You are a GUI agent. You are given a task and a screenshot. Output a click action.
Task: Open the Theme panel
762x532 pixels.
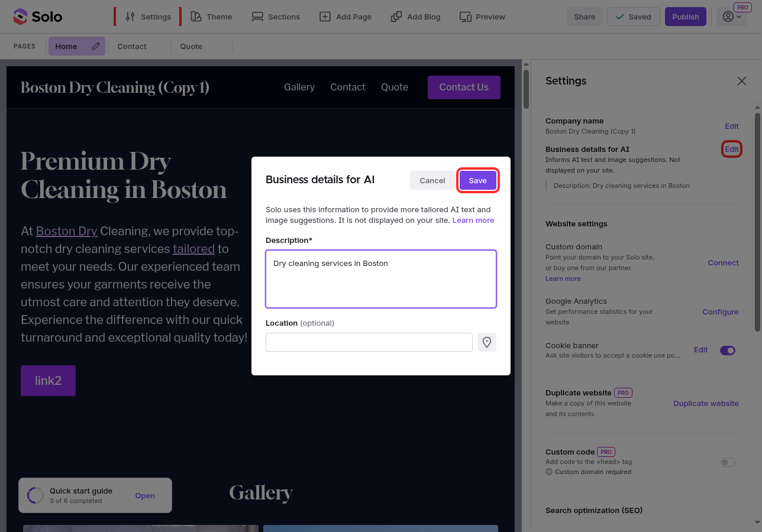click(x=211, y=17)
